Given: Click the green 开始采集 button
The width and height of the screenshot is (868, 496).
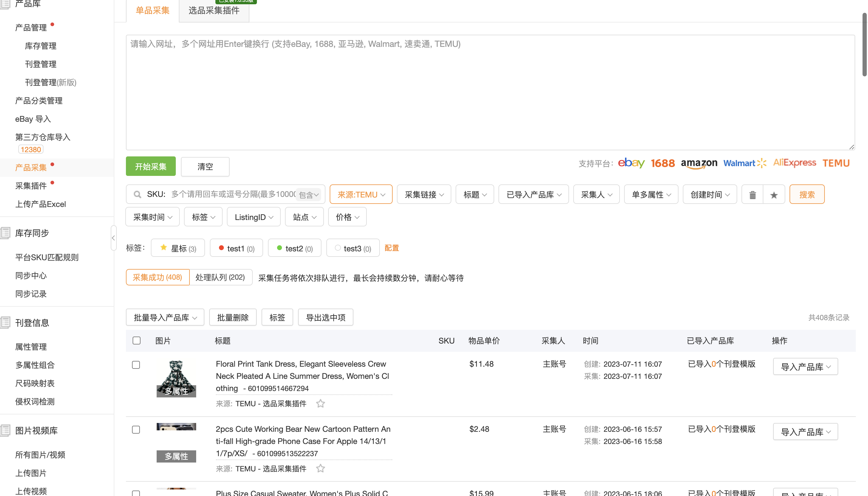Looking at the screenshot, I should (x=151, y=166).
